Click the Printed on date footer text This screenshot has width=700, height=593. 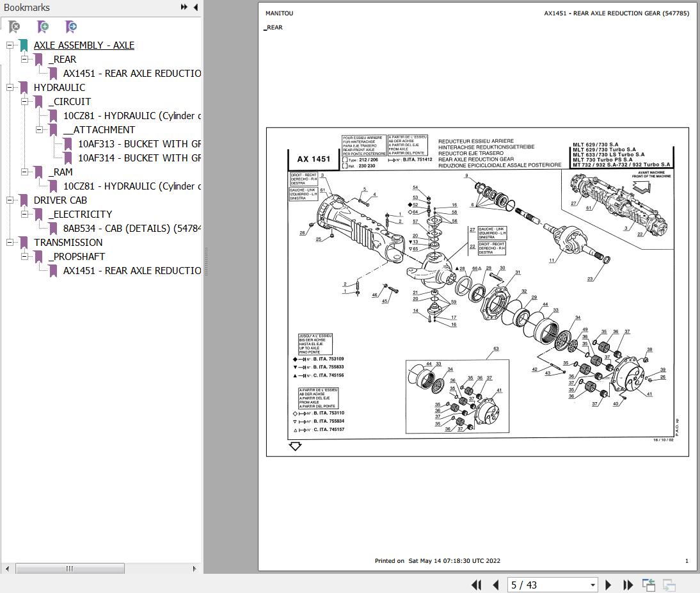438,560
